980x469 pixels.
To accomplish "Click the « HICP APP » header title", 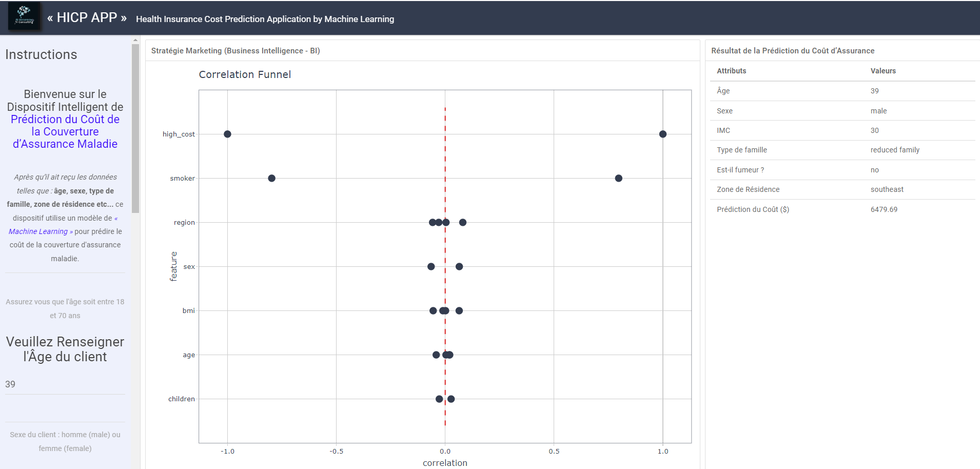I will point(87,18).
